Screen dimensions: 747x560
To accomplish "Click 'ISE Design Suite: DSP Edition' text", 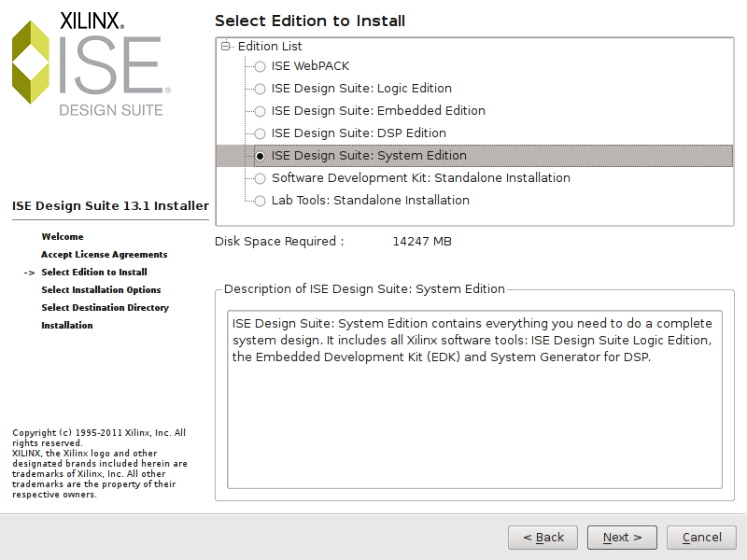I will coord(359,133).
